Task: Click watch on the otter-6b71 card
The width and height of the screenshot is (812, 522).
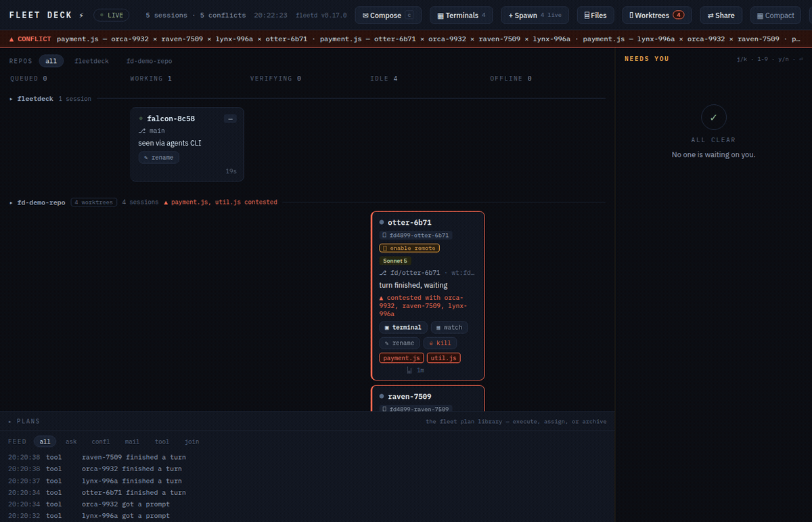Action: coord(449,328)
